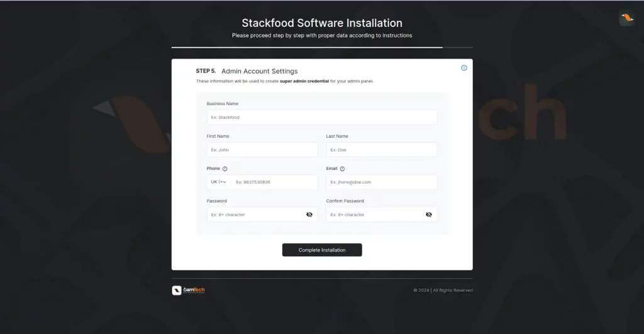Click the orange bird logo icon top right
The image size is (644, 334).
pos(627,18)
